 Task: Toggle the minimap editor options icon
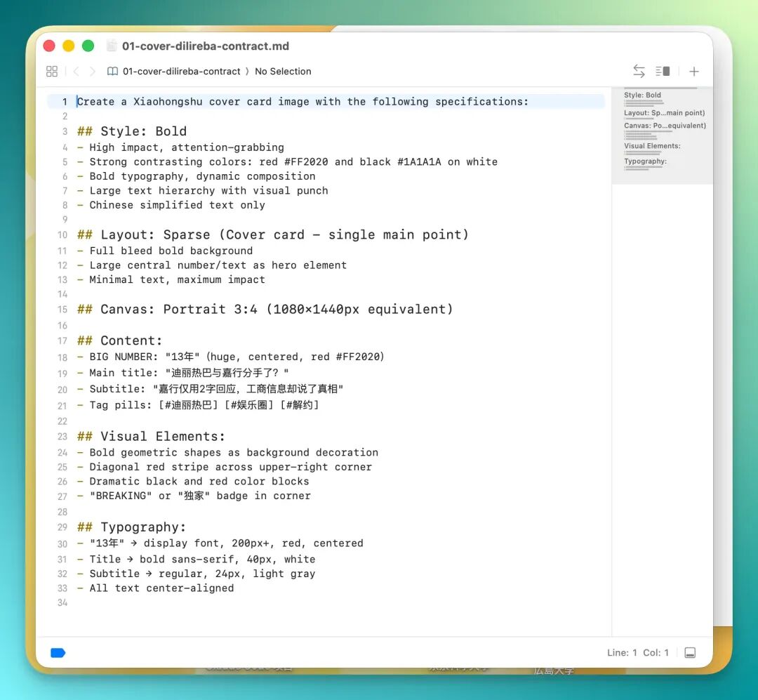(663, 71)
